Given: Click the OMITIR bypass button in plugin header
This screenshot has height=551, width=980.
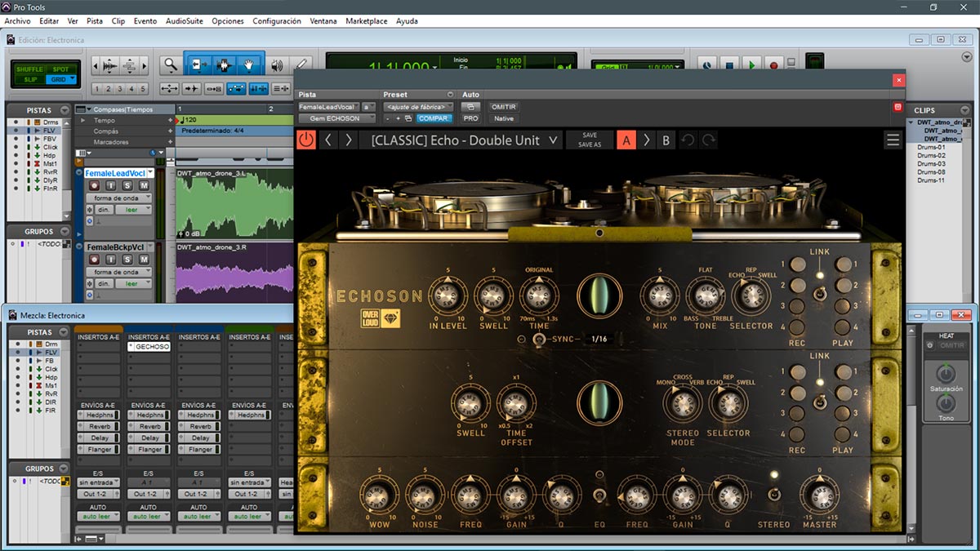Looking at the screenshot, I should 503,107.
